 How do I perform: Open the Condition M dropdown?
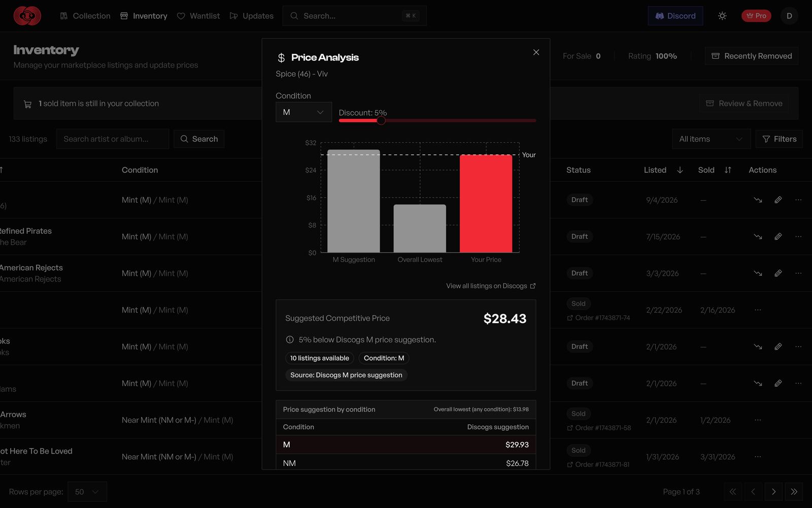(x=303, y=112)
